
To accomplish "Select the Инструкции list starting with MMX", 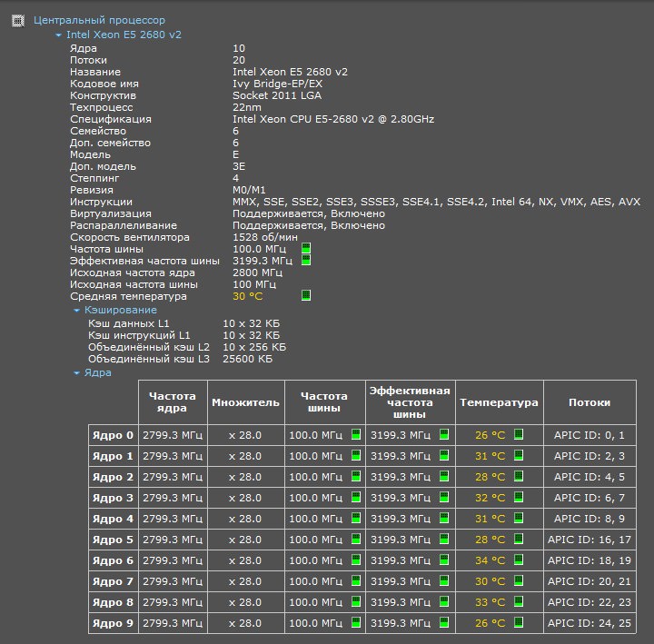I will click(436, 202).
